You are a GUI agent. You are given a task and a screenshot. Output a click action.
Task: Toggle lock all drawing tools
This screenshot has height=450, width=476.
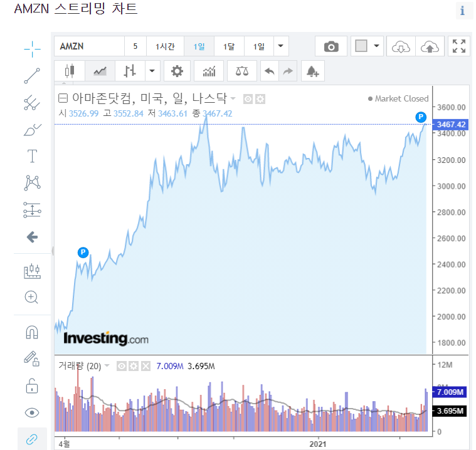point(32,386)
